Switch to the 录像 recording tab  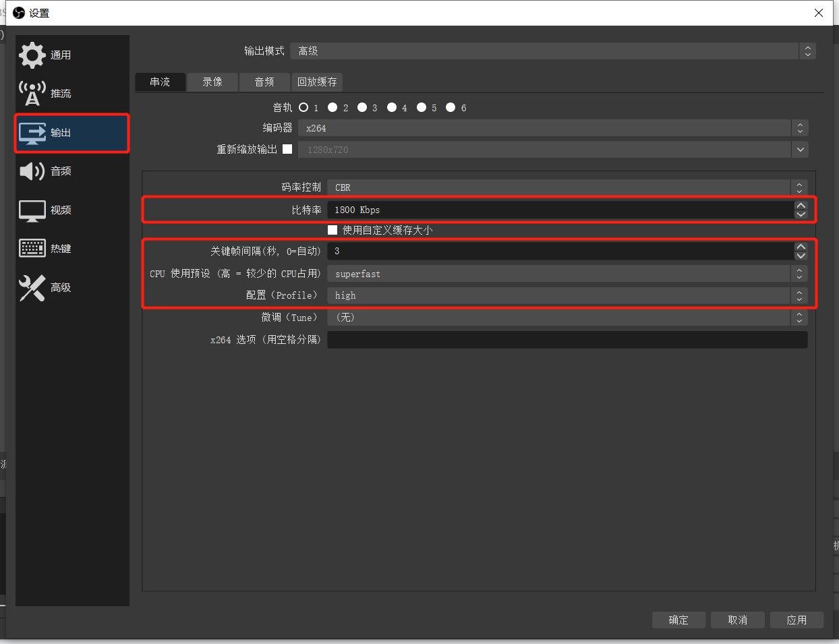point(212,82)
